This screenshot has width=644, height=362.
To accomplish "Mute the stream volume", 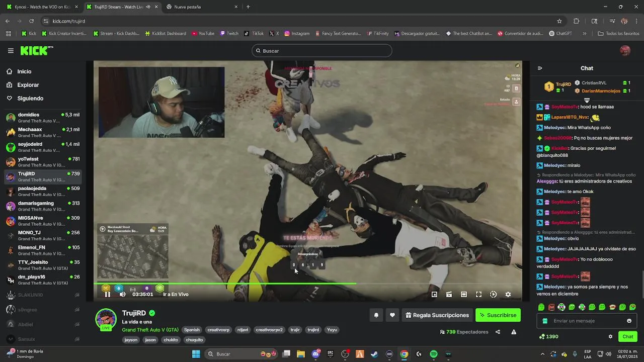I will pos(122,294).
